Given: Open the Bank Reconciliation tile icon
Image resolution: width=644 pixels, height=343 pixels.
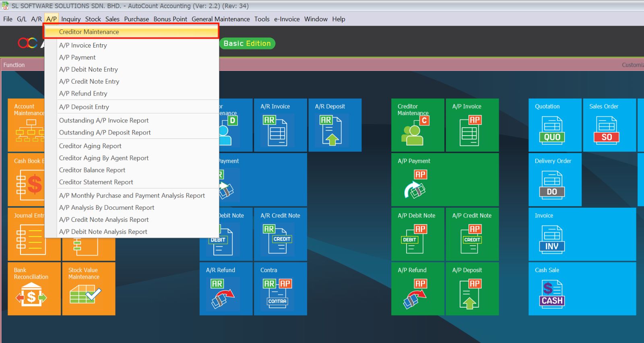Looking at the screenshot, I should 31,294.
